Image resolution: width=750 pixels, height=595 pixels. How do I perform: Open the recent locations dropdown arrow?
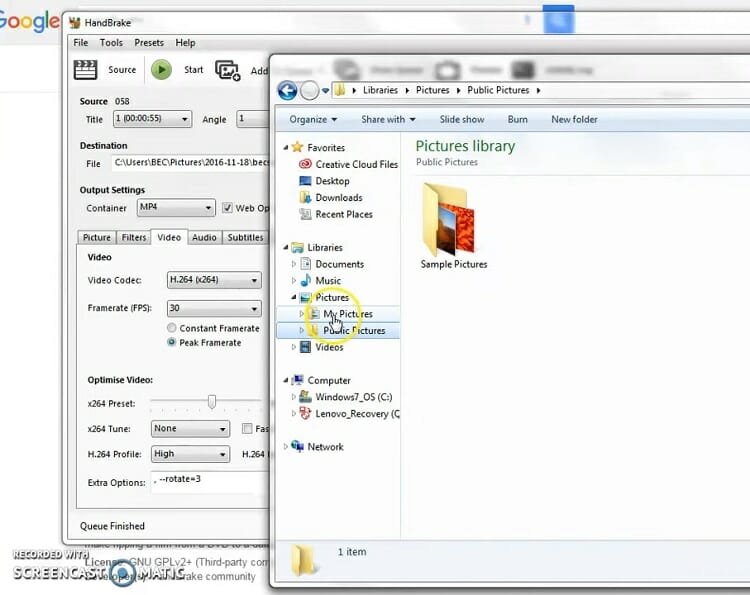[325, 90]
